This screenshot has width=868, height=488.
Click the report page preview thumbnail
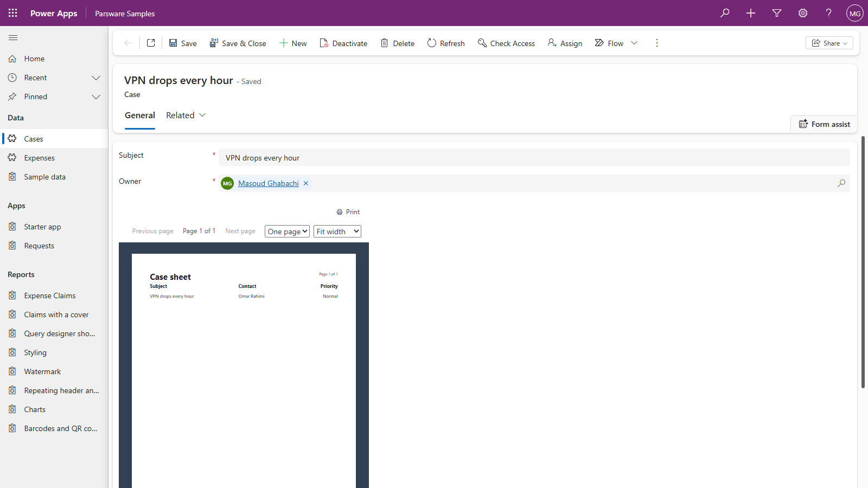[244, 371]
